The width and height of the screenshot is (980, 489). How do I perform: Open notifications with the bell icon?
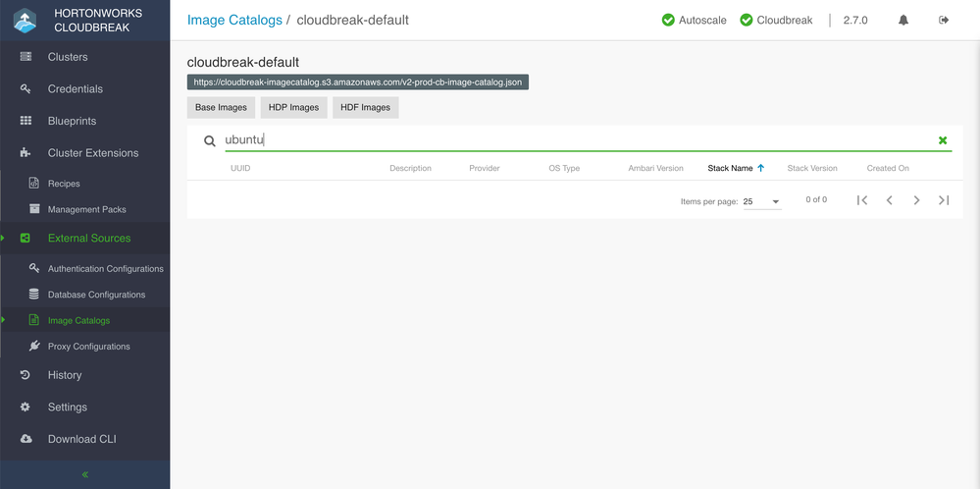(x=903, y=20)
